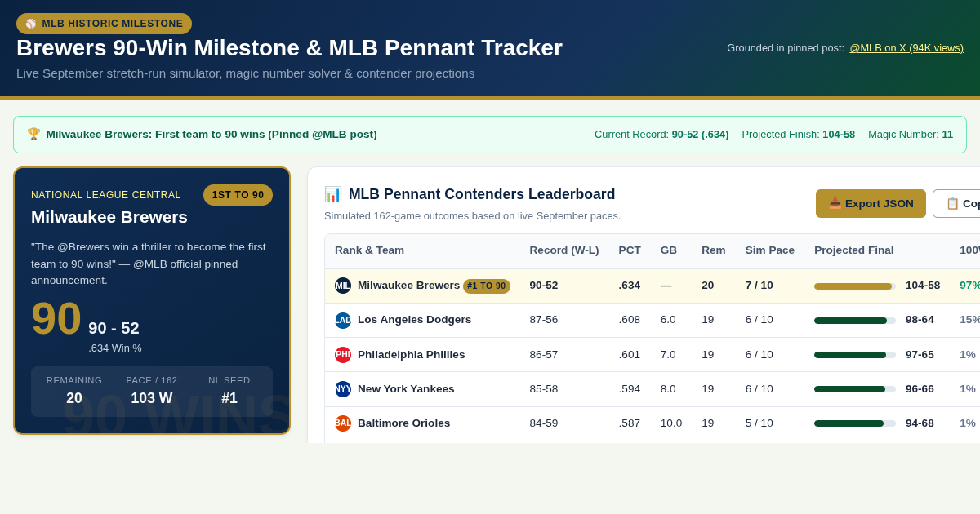980x514 pixels.
Task: Sort by Record (W-L) column header
Action: point(564,250)
